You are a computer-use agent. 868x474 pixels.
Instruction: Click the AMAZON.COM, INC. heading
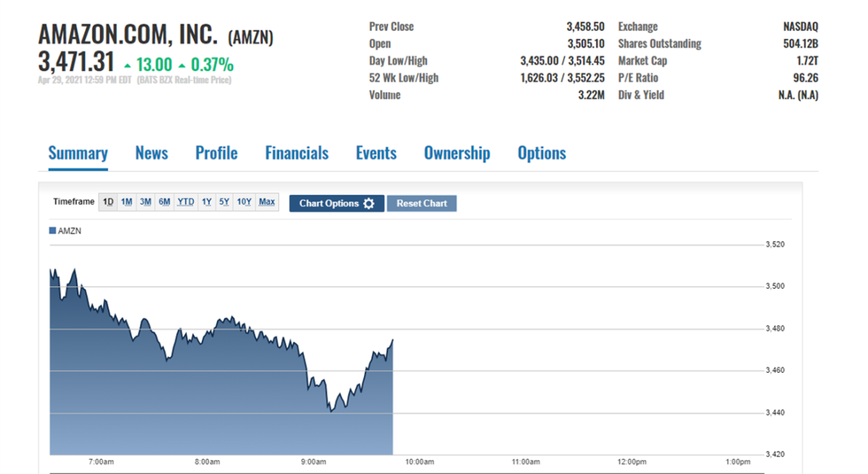[127, 34]
